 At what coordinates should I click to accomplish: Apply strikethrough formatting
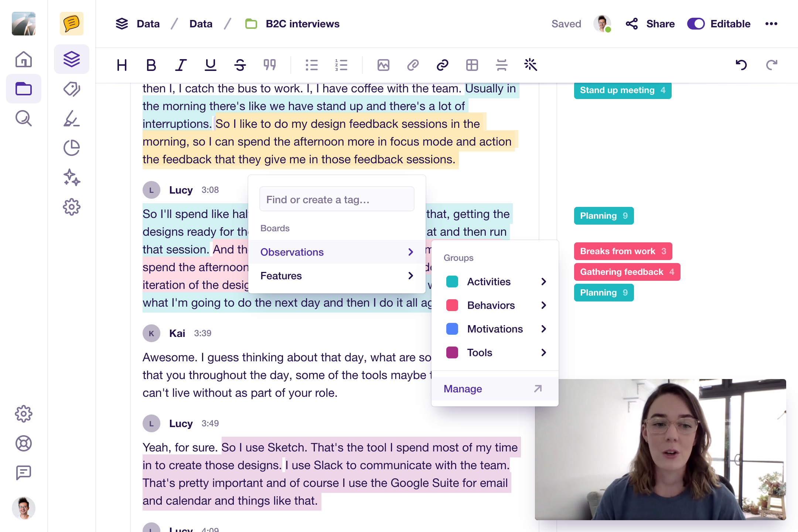pos(239,65)
